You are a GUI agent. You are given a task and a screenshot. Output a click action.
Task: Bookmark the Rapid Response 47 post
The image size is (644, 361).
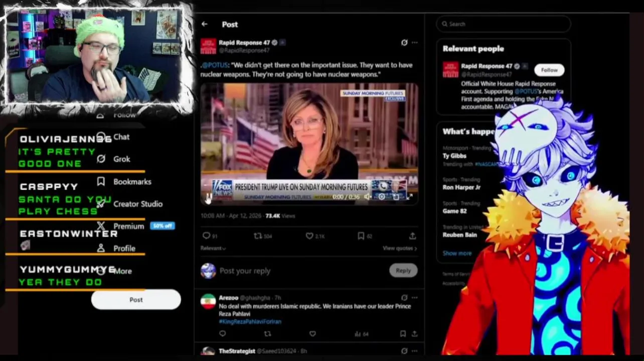(365, 236)
